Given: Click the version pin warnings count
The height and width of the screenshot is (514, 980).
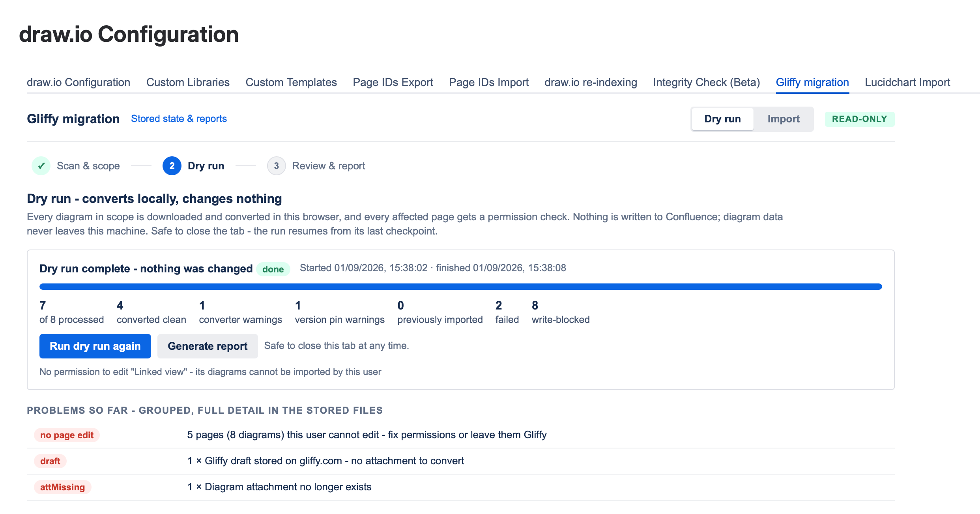Looking at the screenshot, I should (x=339, y=312).
